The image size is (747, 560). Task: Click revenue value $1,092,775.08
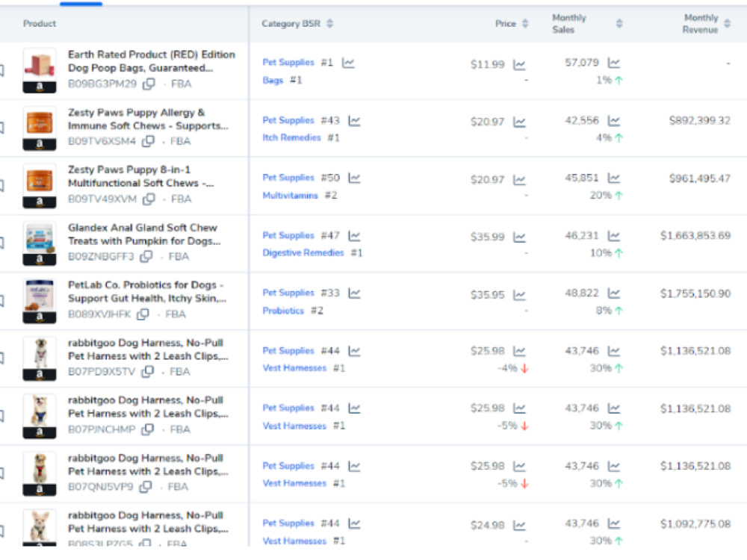tap(695, 524)
